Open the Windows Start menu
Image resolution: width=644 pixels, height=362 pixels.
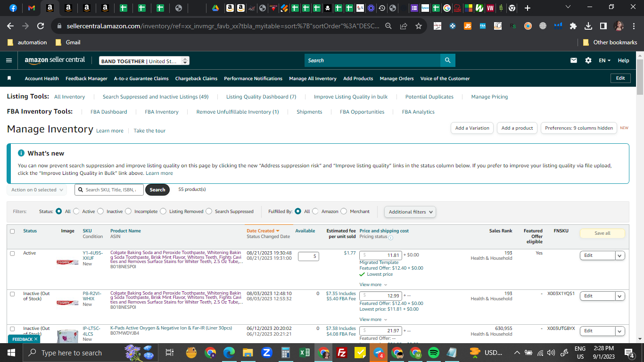point(11,353)
